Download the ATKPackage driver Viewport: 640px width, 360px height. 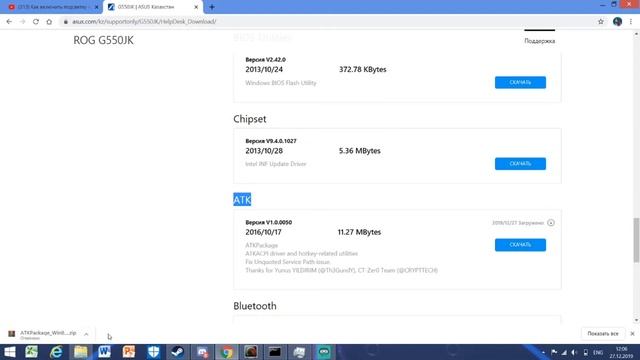coord(520,245)
